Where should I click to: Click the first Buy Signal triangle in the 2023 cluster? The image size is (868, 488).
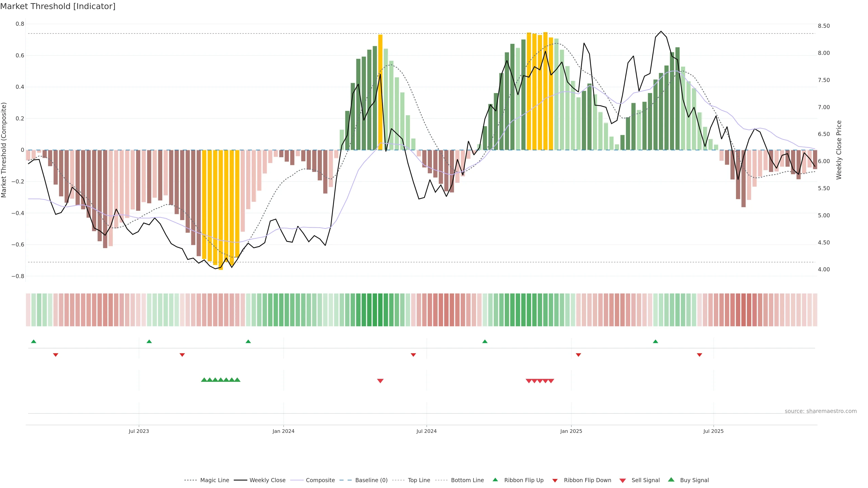pyautogui.click(x=204, y=380)
